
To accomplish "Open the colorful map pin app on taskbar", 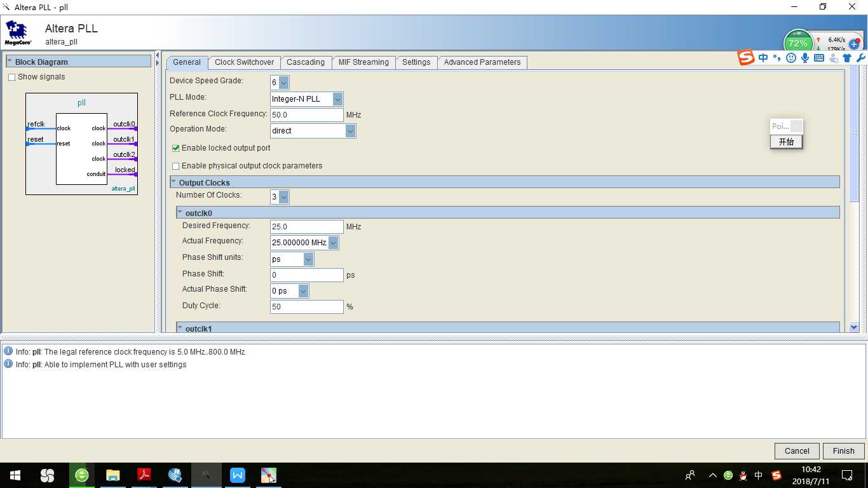I will pyautogui.click(x=269, y=475).
